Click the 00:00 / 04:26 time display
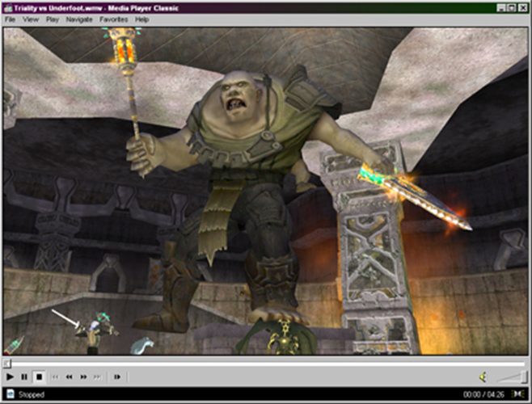Screen dimensions: 532x404 click(483, 394)
